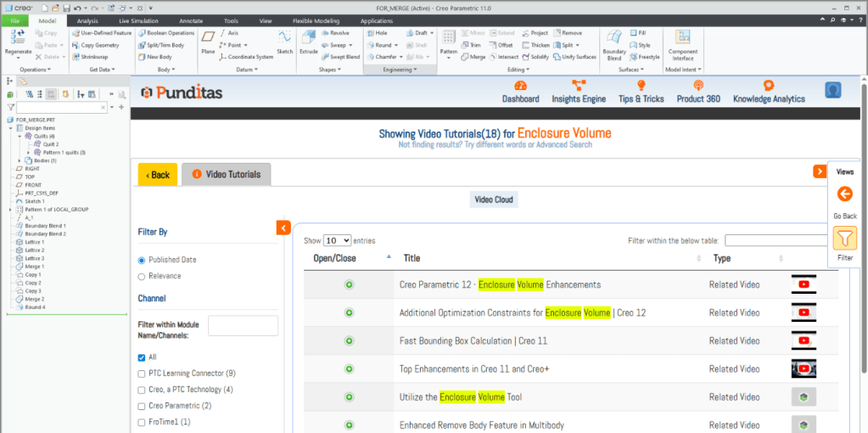The width and height of the screenshot is (868, 433).
Task: Select the Sketch tool in Datum group
Action: 284,39
